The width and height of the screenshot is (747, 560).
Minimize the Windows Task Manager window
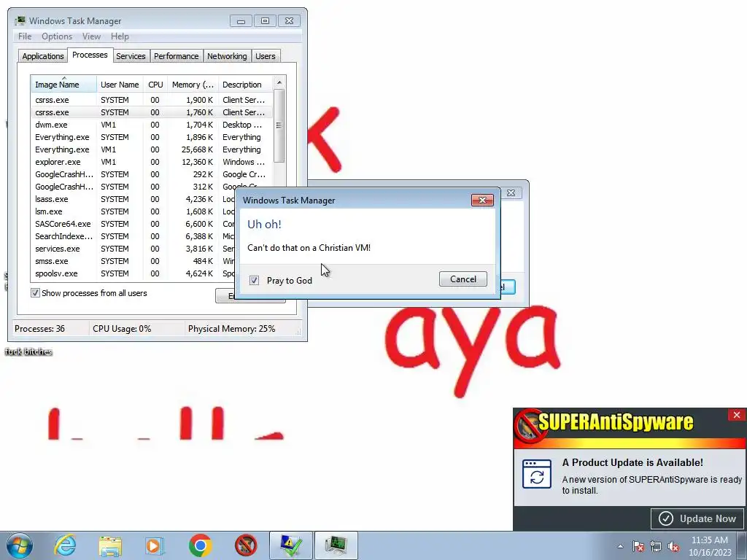point(241,21)
